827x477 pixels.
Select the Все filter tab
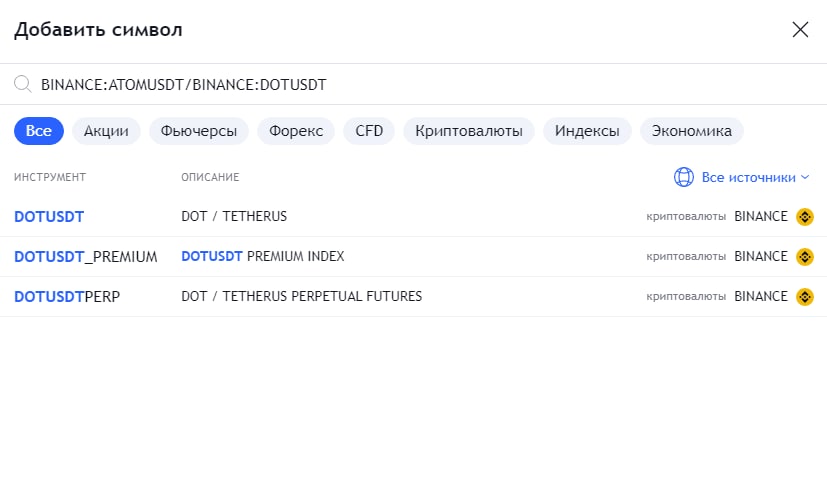[39, 131]
